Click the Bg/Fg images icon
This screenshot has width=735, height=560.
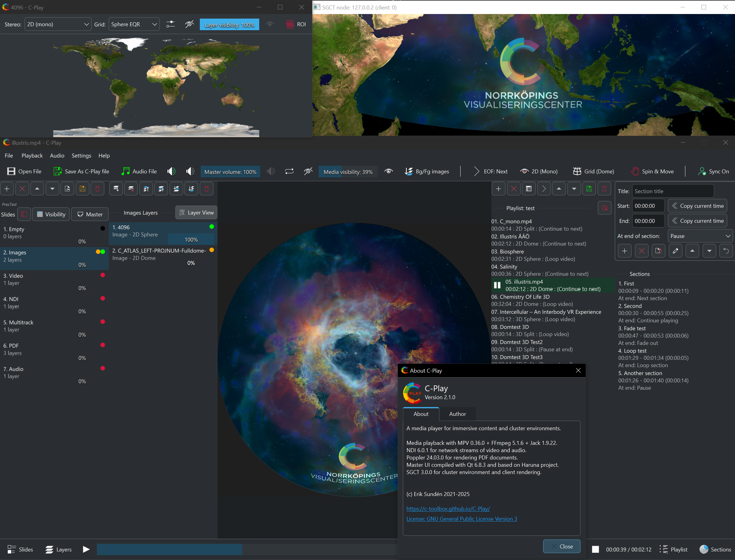point(408,171)
